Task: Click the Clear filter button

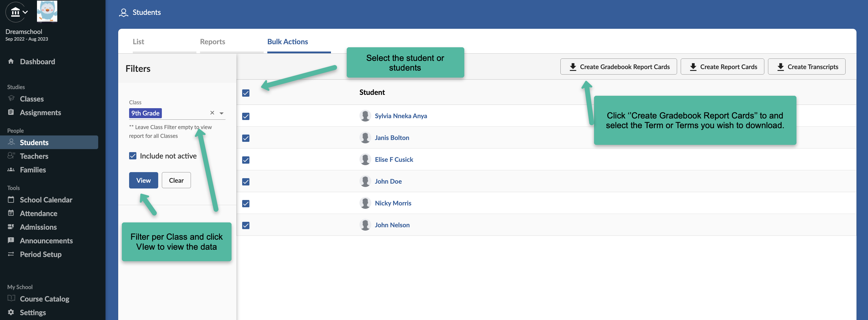Action: (x=176, y=180)
